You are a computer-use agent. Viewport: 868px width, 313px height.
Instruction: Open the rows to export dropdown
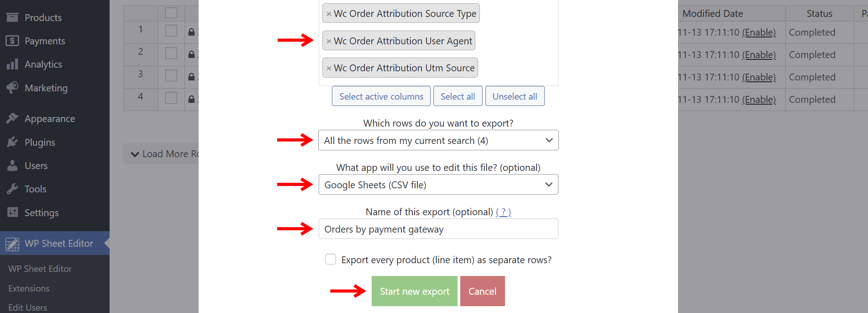coord(438,140)
